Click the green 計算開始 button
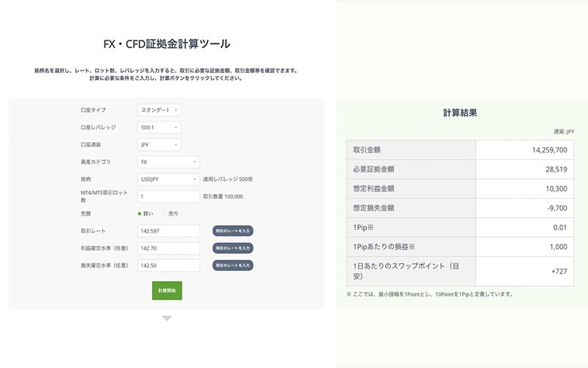 click(167, 290)
